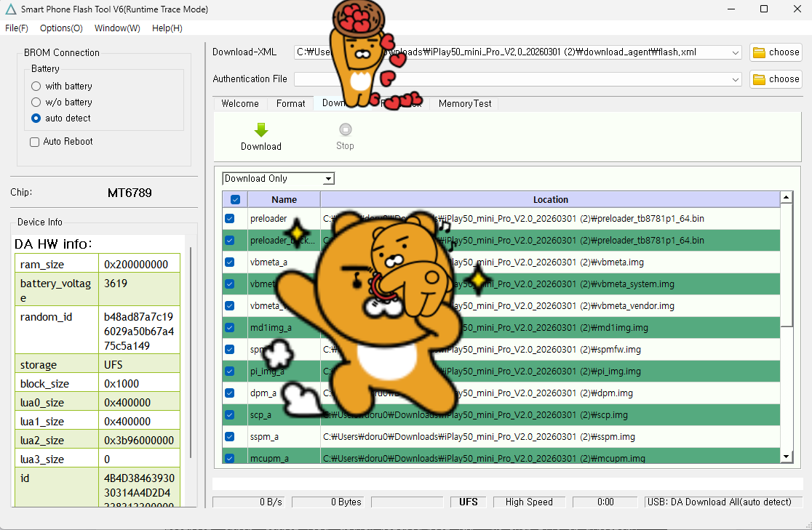
Task: Expand the Authentication File dropdown
Action: tap(736, 79)
